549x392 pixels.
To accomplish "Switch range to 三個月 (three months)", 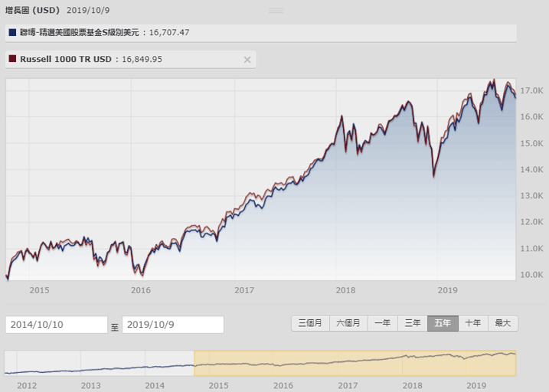I will point(310,323).
